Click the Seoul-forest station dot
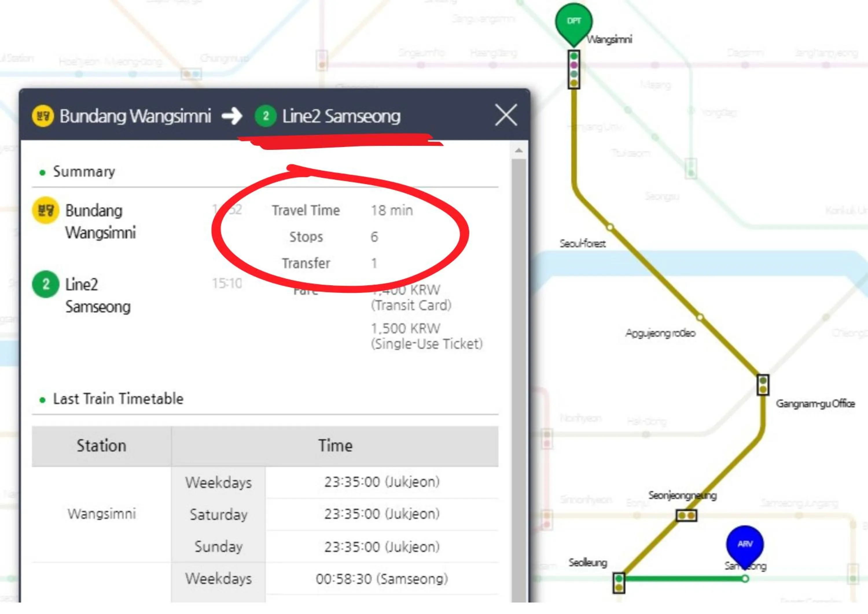This screenshot has height=614, width=868. pyautogui.click(x=610, y=227)
